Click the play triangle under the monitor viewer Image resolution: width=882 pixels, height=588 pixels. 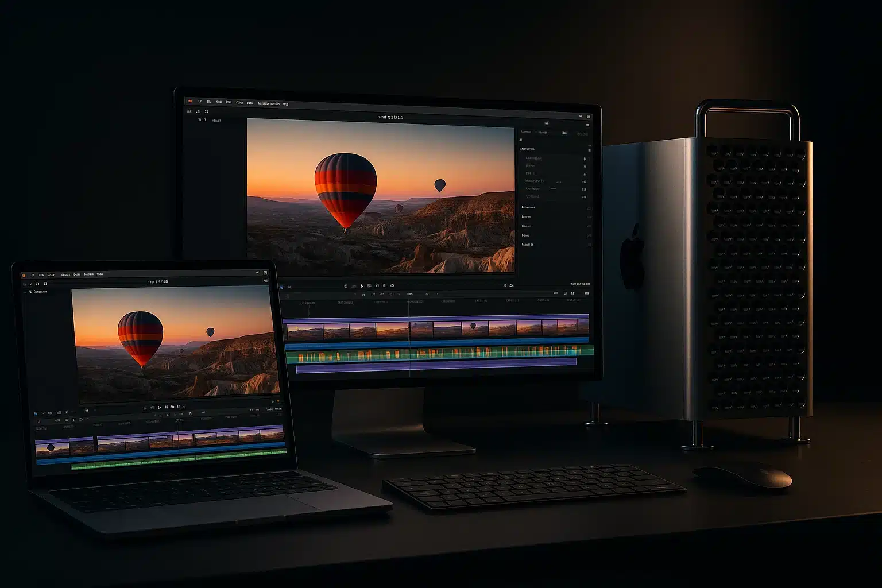click(361, 285)
